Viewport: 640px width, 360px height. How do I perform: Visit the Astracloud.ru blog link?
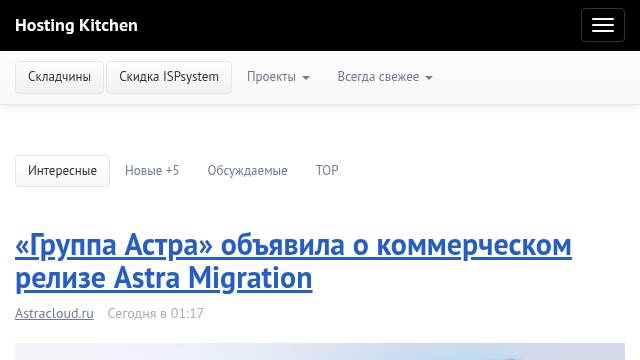54,313
